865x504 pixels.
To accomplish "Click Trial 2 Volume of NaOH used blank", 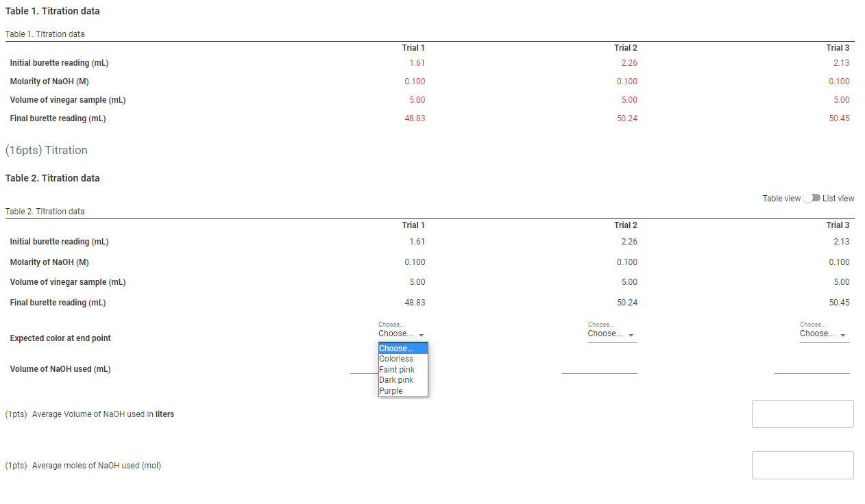I will point(600,372).
